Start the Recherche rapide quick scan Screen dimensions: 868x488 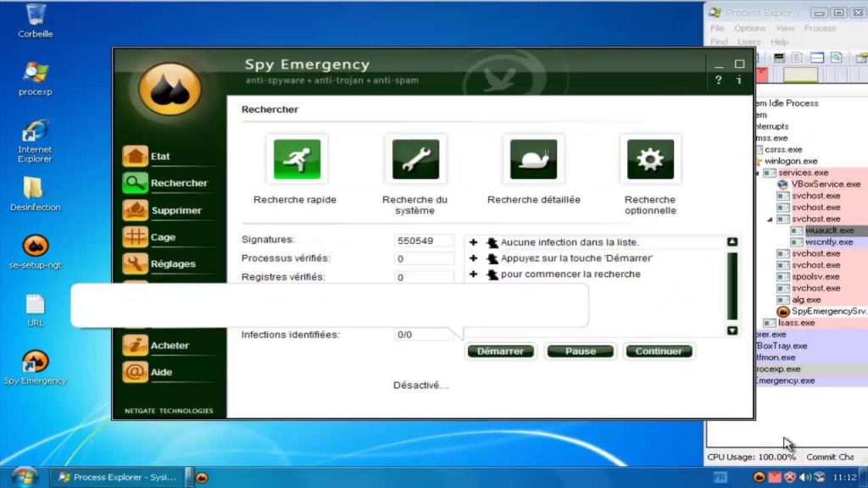297,159
